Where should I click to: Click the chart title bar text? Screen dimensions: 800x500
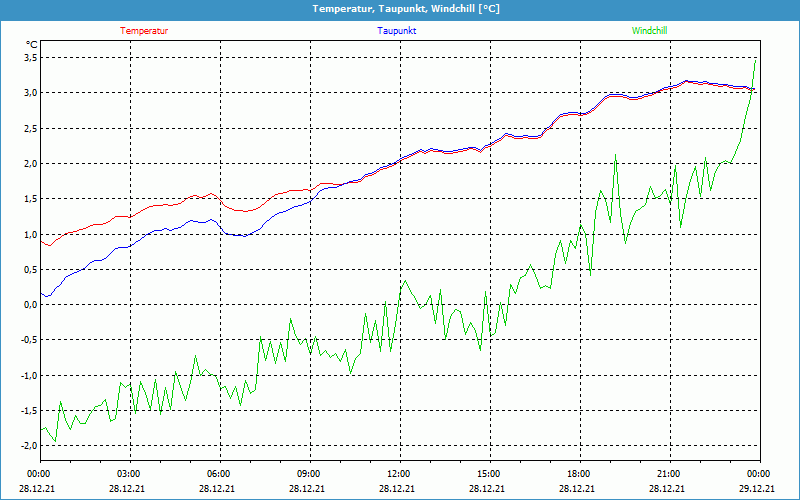[x=406, y=9]
